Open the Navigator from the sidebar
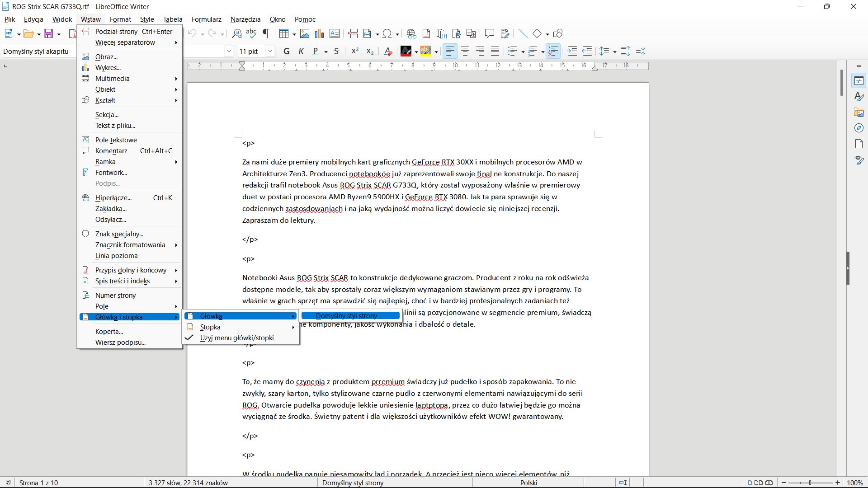This screenshot has width=868, height=488. click(859, 128)
